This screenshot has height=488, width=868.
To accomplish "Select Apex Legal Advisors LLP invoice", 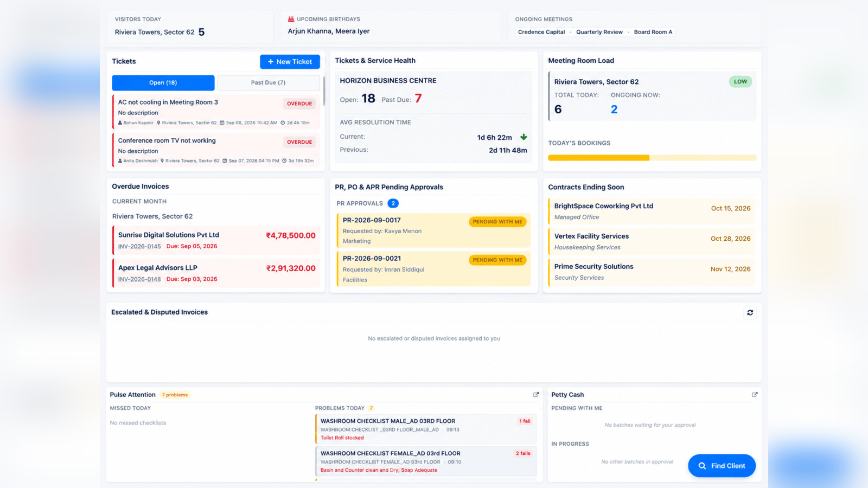I will [216, 273].
